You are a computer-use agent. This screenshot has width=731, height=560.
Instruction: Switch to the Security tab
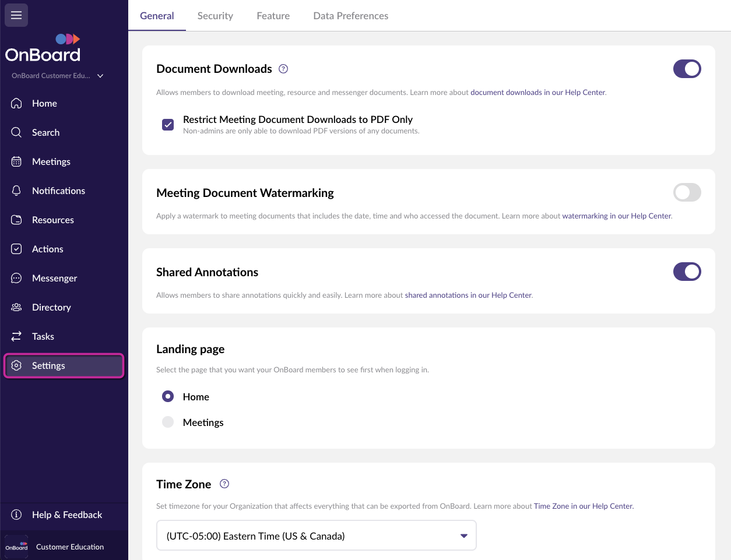click(x=215, y=16)
